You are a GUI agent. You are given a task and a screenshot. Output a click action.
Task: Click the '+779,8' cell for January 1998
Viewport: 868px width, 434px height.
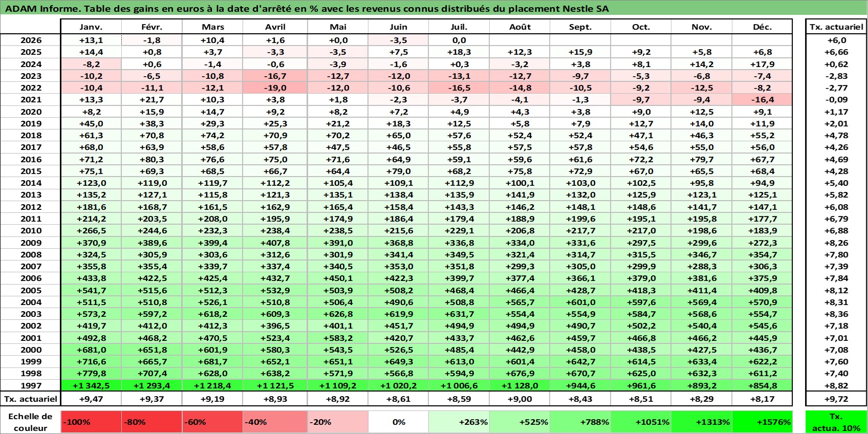click(91, 374)
